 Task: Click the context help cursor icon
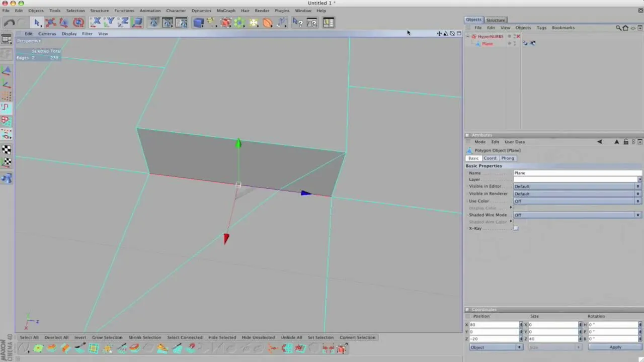coord(298,23)
